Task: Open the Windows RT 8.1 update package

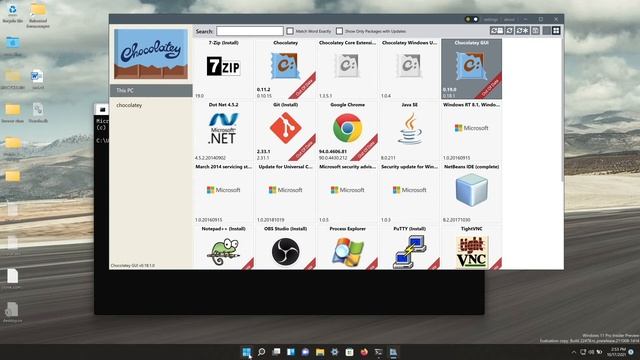Action: [x=471, y=131]
